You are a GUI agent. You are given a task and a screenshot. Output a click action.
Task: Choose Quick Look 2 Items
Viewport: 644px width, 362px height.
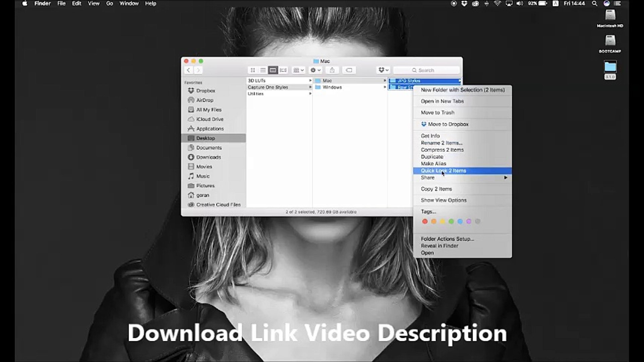(444, 171)
